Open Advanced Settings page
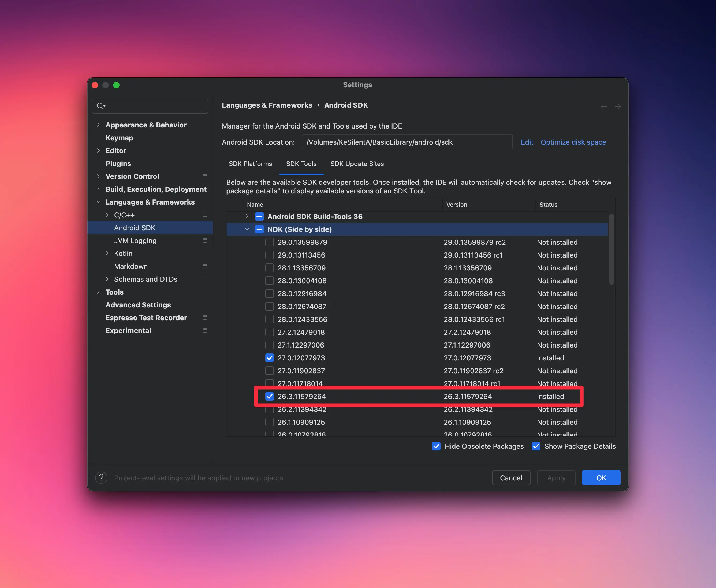This screenshot has width=716, height=588. coord(138,305)
